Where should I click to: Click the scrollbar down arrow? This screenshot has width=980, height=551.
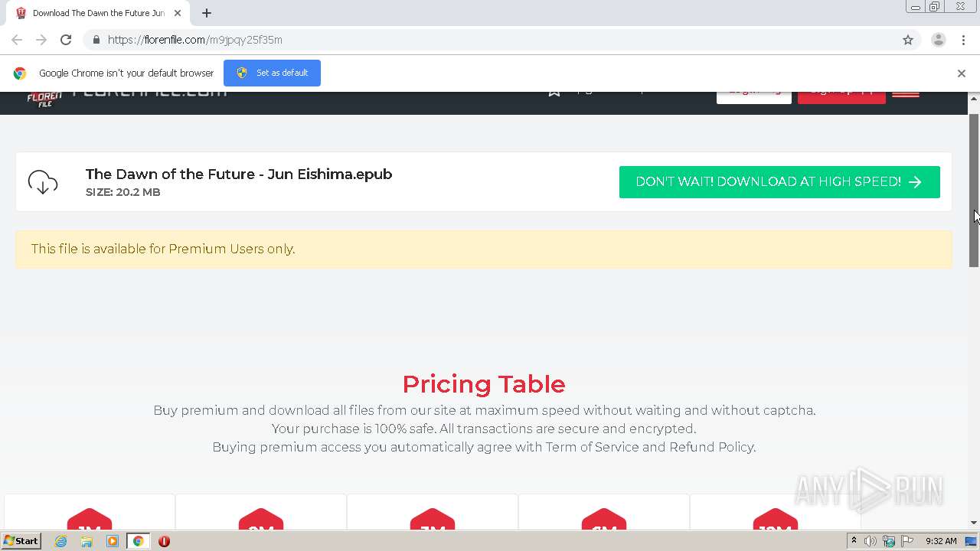pyautogui.click(x=975, y=523)
